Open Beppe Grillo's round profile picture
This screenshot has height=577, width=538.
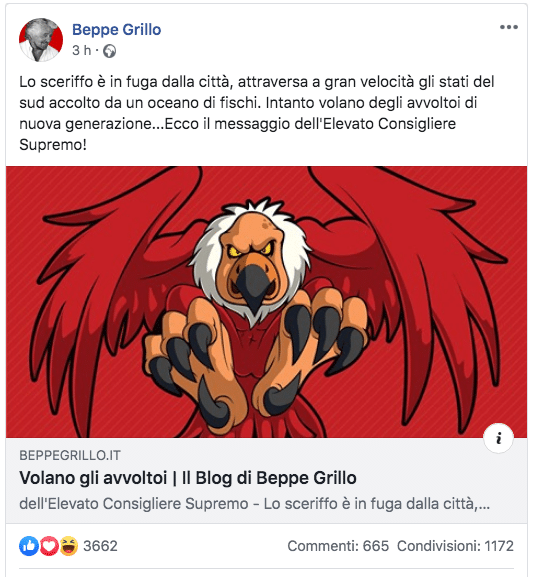click(x=41, y=40)
